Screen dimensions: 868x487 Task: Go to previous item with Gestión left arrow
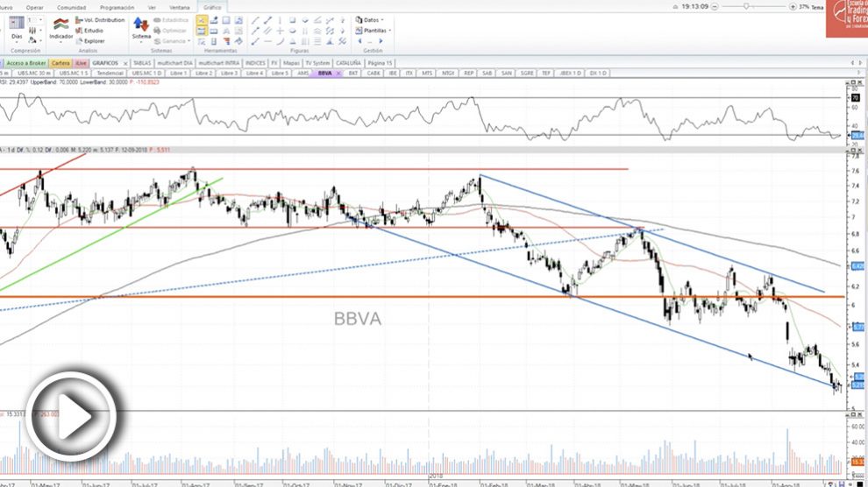click(359, 41)
